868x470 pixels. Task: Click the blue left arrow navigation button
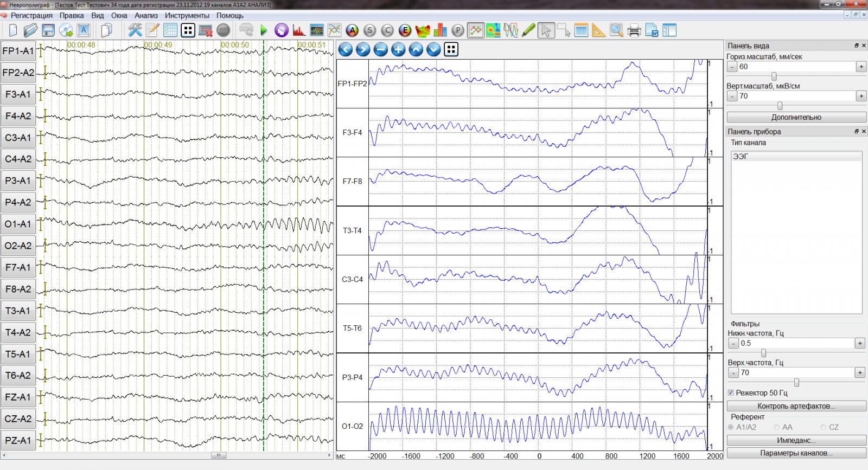346,50
